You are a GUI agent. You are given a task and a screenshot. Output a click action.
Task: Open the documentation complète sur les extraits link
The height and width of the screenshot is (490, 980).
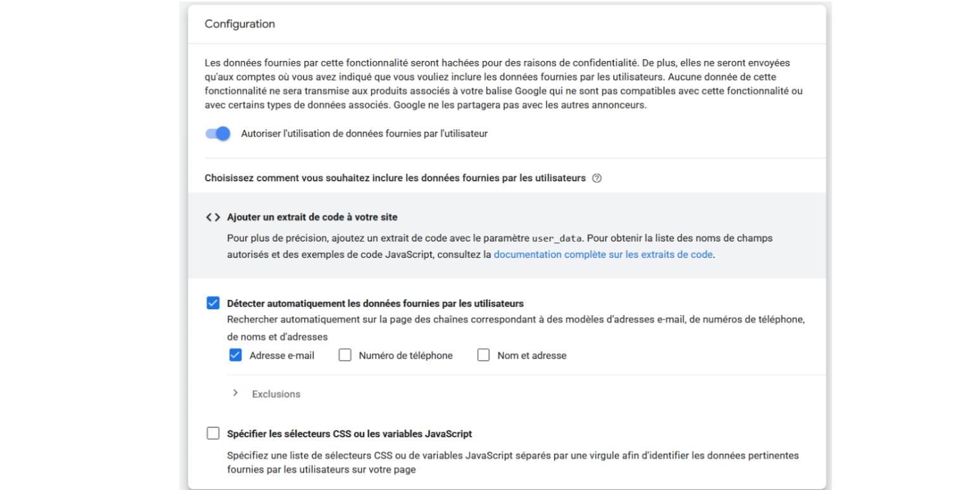[x=603, y=255]
